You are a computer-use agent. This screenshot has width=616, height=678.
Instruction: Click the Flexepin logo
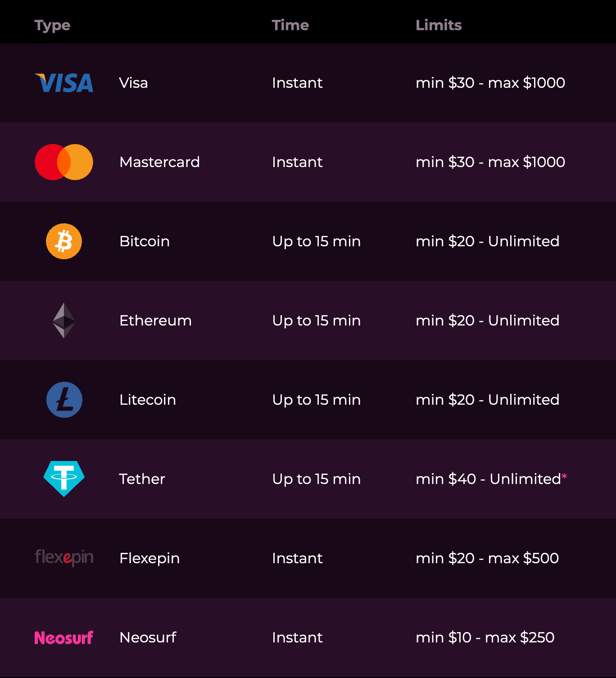click(64, 558)
